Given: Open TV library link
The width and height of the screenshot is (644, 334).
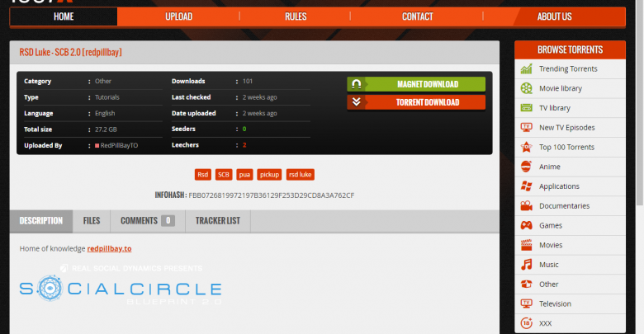Looking at the screenshot, I should click(555, 108).
